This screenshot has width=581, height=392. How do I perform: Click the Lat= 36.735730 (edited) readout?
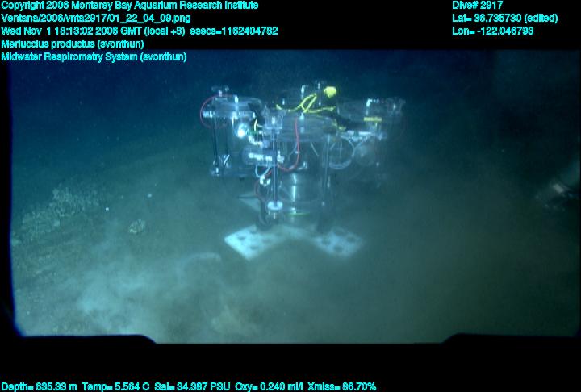(504, 19)
